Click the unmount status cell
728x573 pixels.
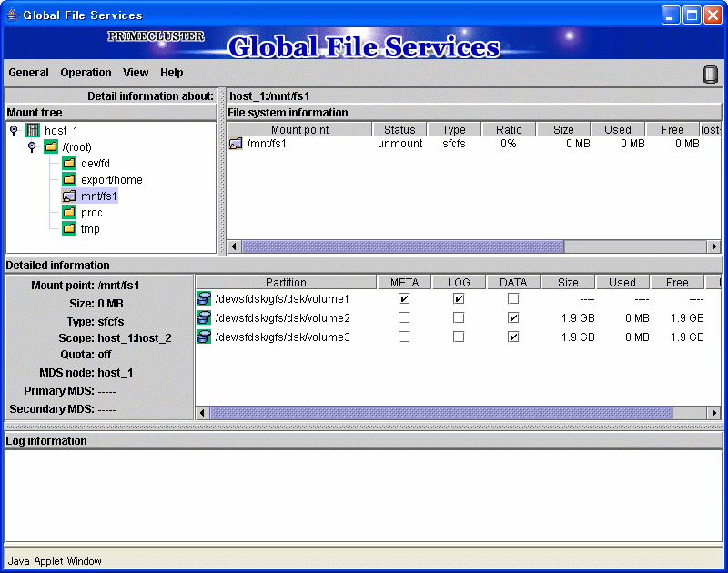pyautogui.click(x=399, y=144)
